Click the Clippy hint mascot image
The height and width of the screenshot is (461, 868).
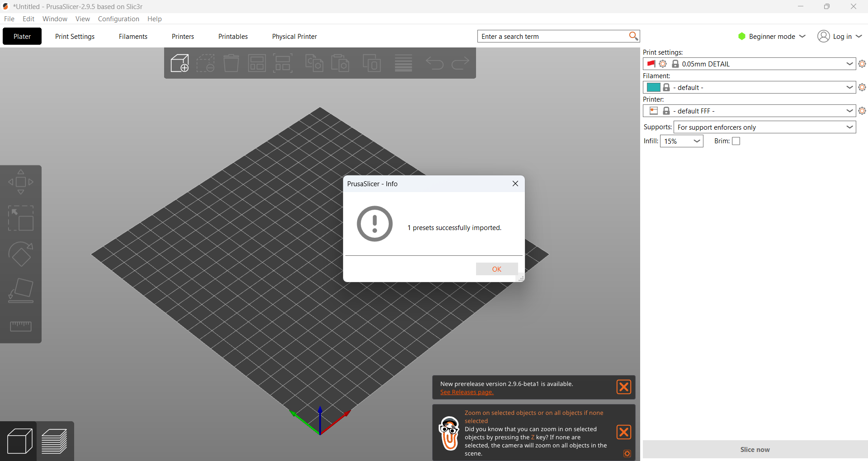point(449,433)
